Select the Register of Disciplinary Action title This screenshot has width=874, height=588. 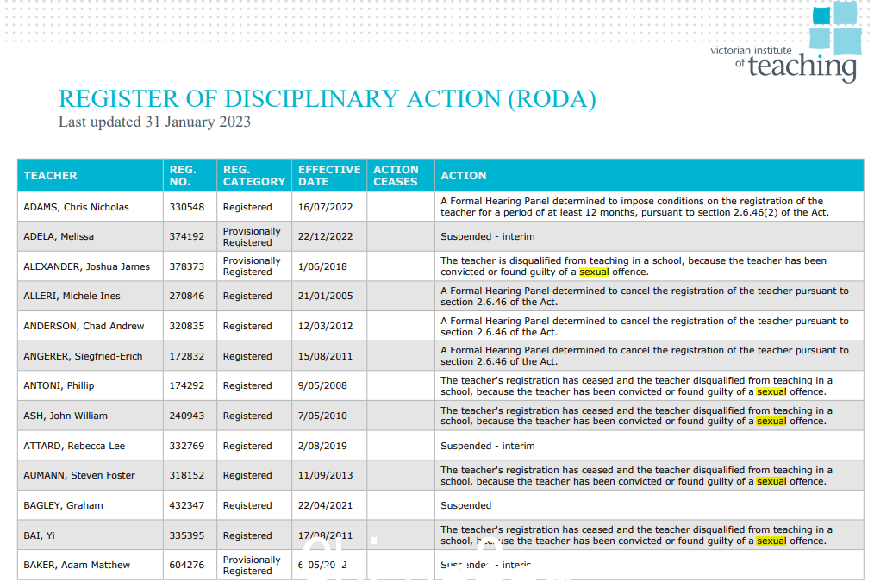coord(328,99)
